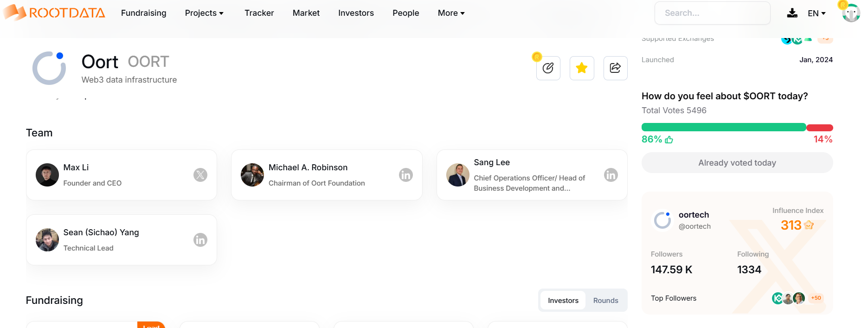
Task: Click the Already voted today button
Action: pos(737,163)
